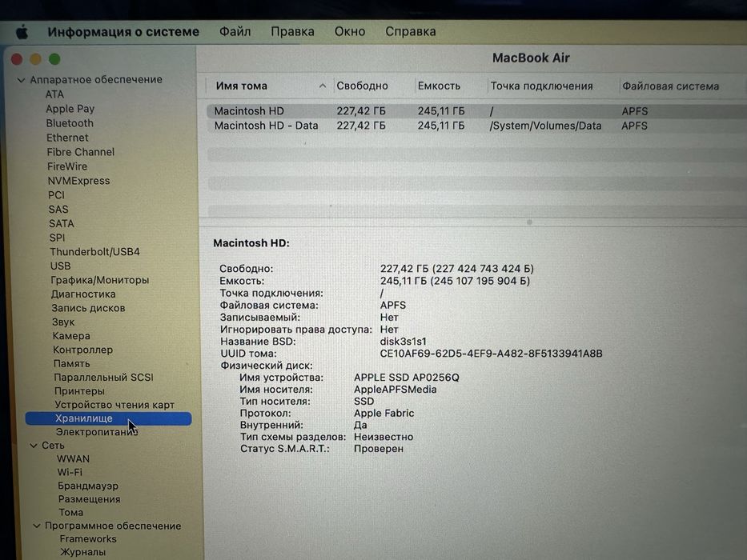Click the Macintosh HD: details heading
This screenshot has height=560, width=747.
[x=251, y=243]
